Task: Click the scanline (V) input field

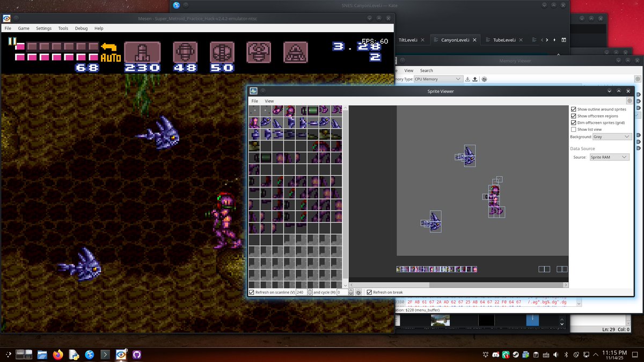Action: point(302,292)
